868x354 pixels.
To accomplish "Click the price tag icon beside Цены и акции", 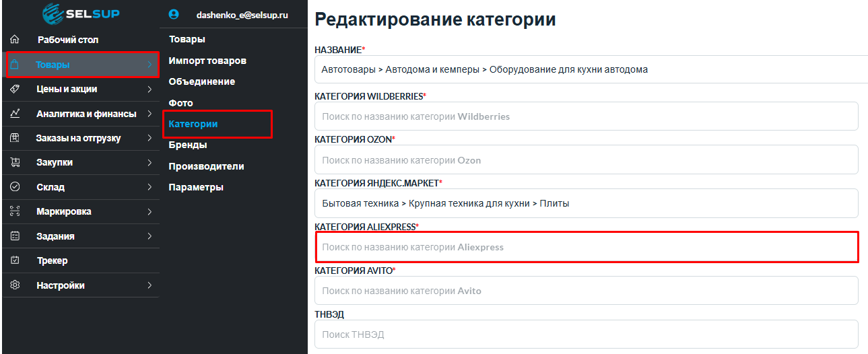I will 15,89.
